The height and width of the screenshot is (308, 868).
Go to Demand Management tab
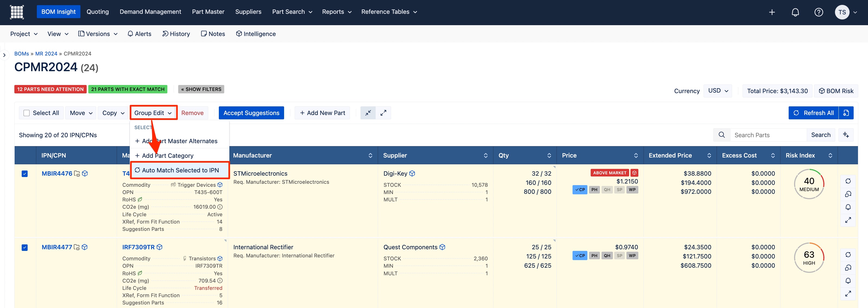pos(150,12)
